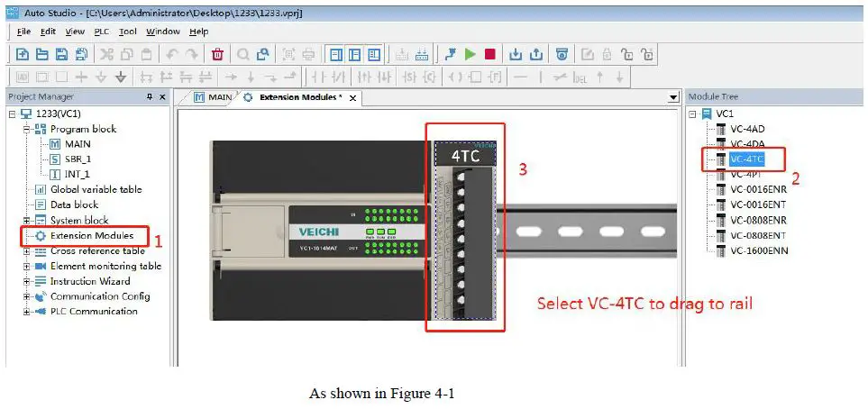Click the Save floppy disk icon
The image size is (868, 409).
point(62,54)
